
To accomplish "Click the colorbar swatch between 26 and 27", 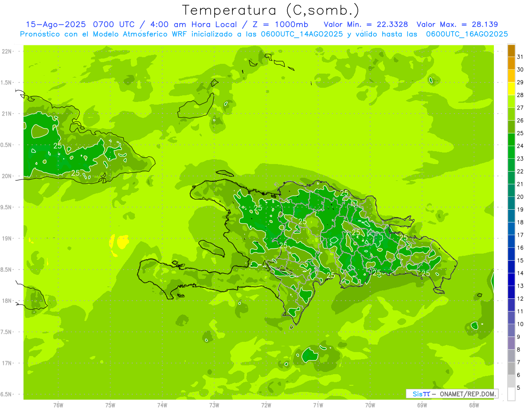I will tap(511, 114).
